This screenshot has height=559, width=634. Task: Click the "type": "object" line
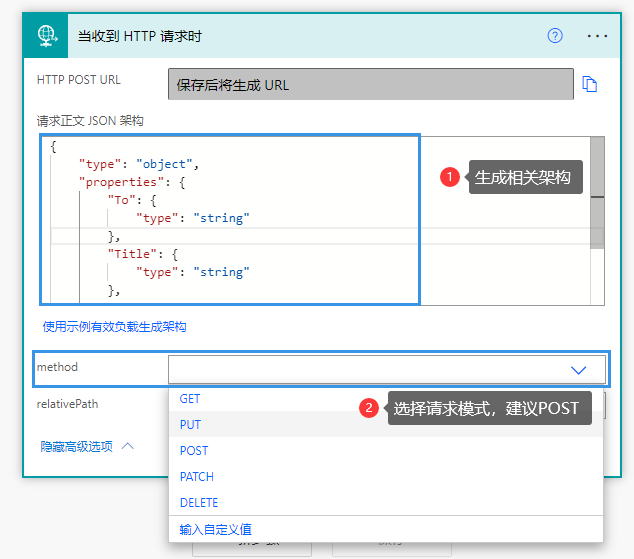[139, 164]
